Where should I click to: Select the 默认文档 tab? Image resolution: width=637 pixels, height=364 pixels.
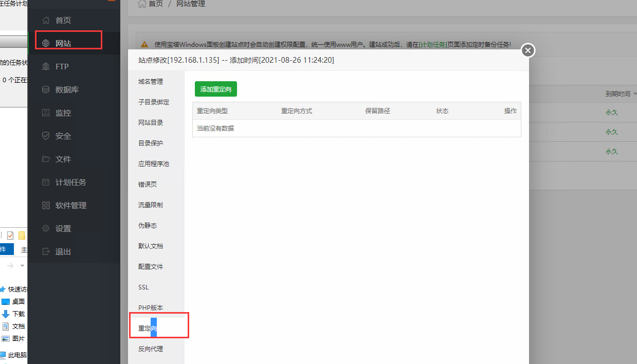pyautogui.click(x=151, y=246)
